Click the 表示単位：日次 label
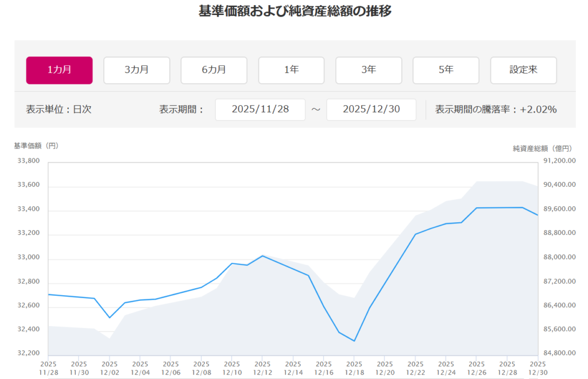 click(x=59, y=109)
